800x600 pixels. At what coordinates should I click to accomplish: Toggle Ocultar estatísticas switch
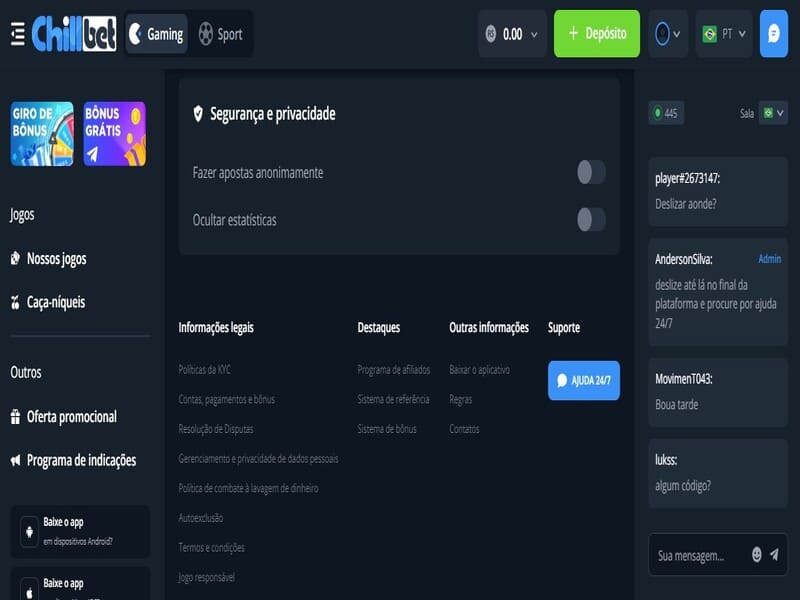click(x=591, y=219)
